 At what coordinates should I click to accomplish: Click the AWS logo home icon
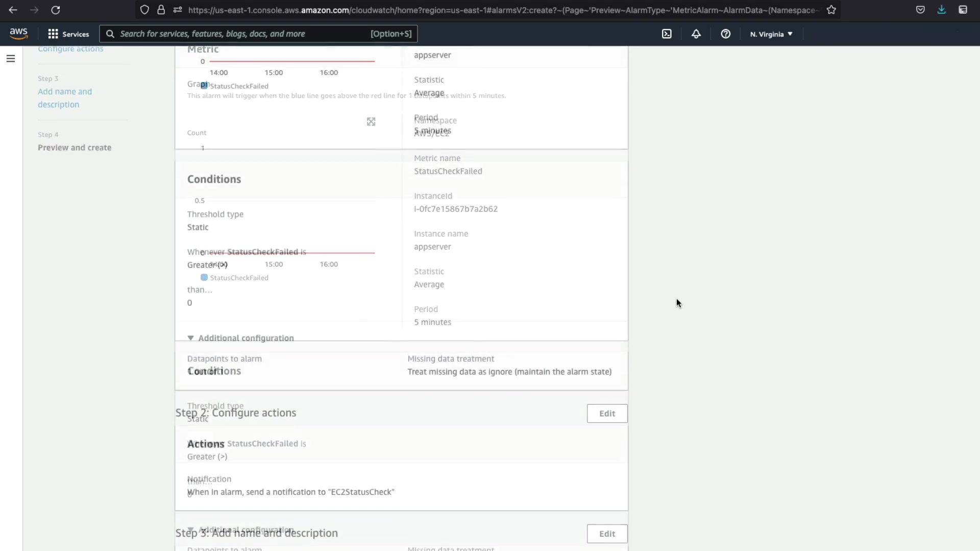click(x=19, y=34)
